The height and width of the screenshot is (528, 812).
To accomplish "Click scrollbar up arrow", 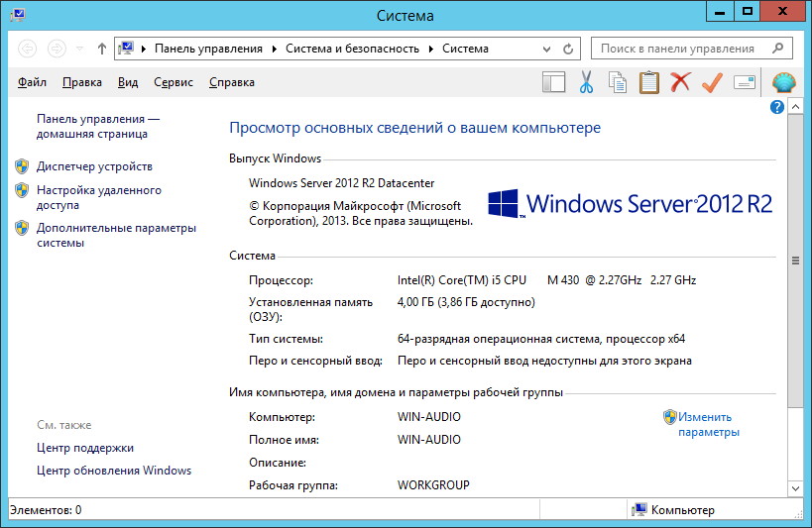I will (x=795, y=107).
